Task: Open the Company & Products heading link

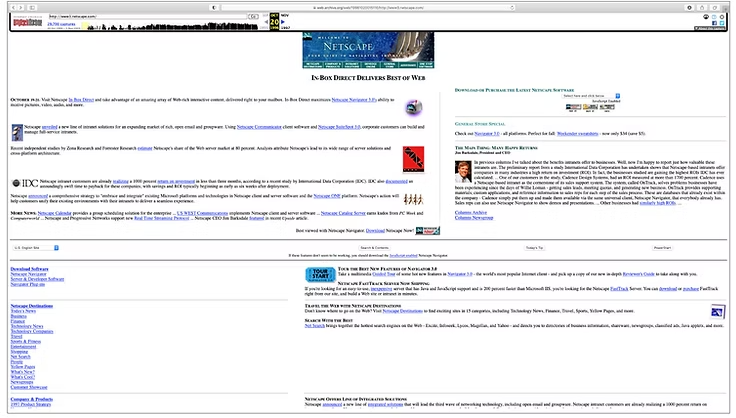Action: point(31,399)
